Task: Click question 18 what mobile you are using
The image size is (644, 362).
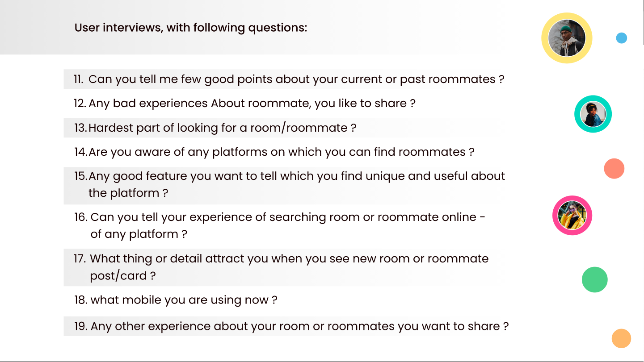Action: [176, 300]
